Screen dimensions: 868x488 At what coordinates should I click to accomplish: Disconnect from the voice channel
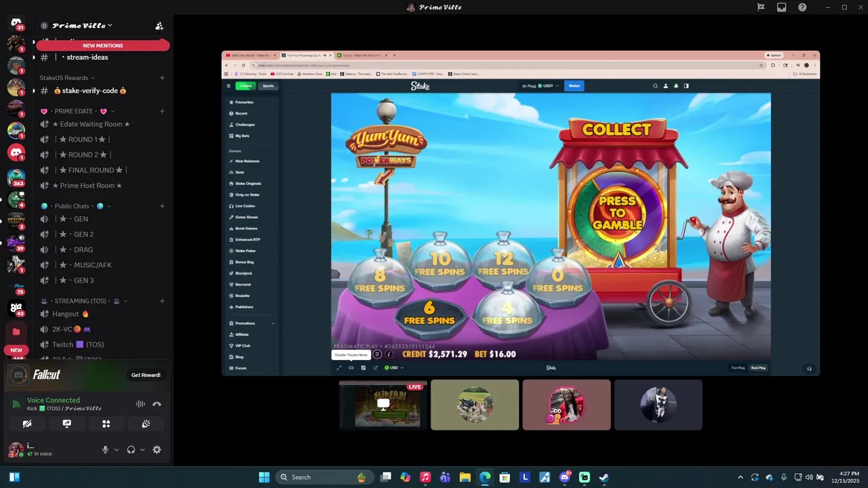tap(157, 404)
